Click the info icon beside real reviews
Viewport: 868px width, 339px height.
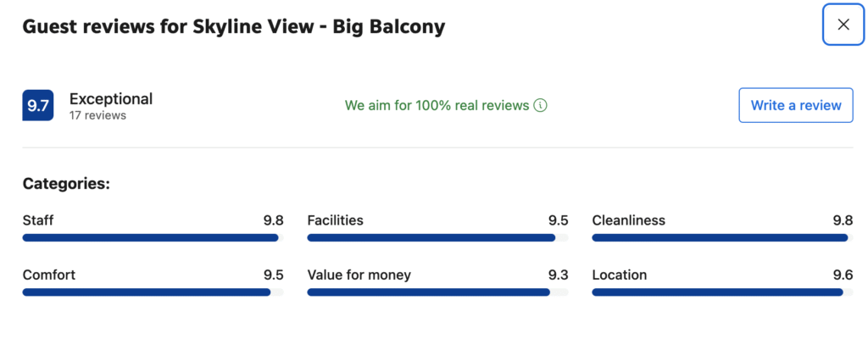coord(541,106)
